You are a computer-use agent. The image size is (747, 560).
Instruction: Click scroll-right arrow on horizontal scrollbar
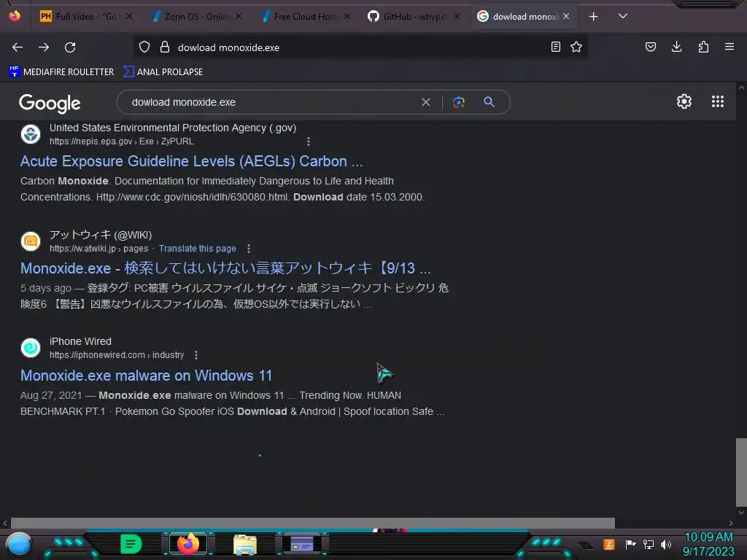731,523
